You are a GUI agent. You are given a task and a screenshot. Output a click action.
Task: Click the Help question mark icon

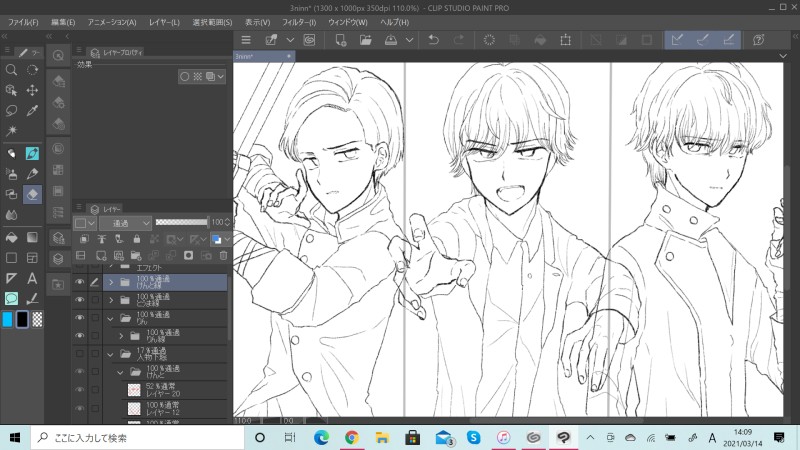click(x=759, y=40)
